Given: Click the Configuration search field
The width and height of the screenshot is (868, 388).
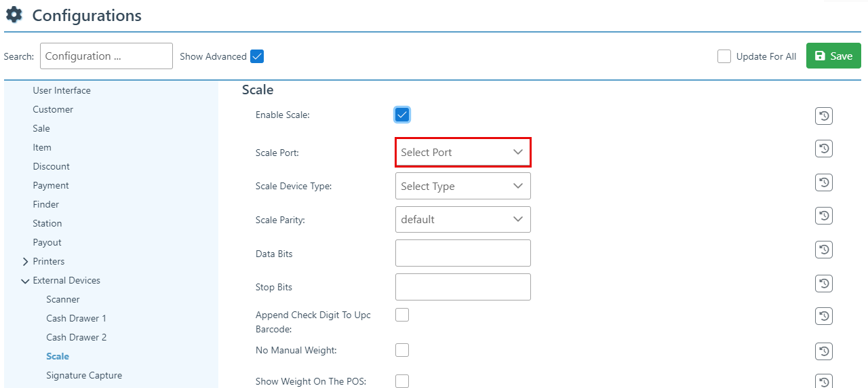Looking at the screenshot, I should click(106, 56).
